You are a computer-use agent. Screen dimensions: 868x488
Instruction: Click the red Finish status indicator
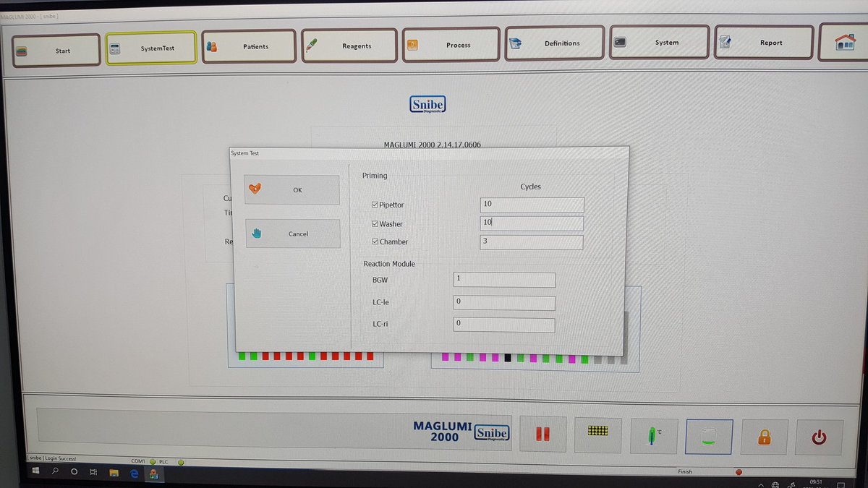tap(739, 472)
